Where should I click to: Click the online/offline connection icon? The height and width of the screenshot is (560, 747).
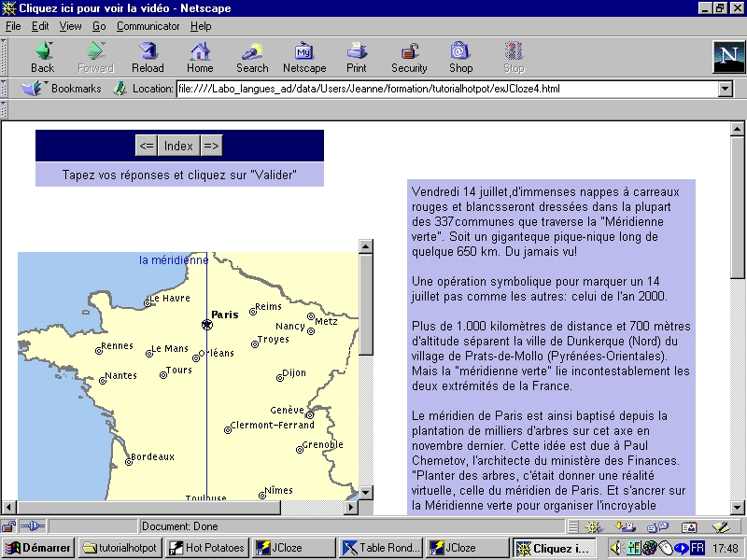[33, 526]
